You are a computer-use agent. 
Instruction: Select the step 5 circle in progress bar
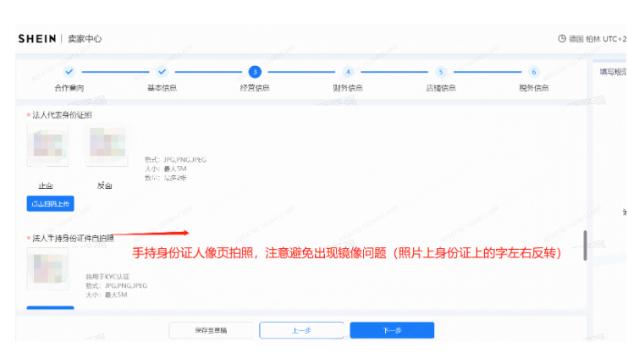click(440, 72)
